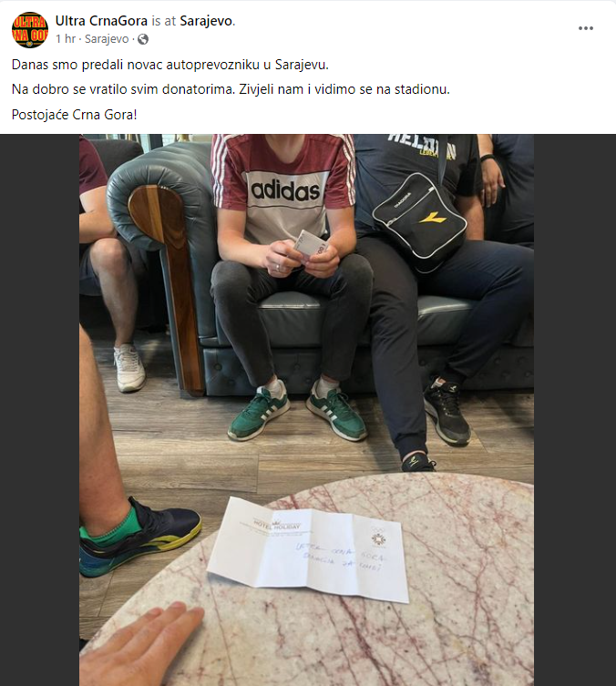The image size is (616, 686).
Task: Click the line "Na dobro se vratilo svim donatorima"
Action: point(231,89)
